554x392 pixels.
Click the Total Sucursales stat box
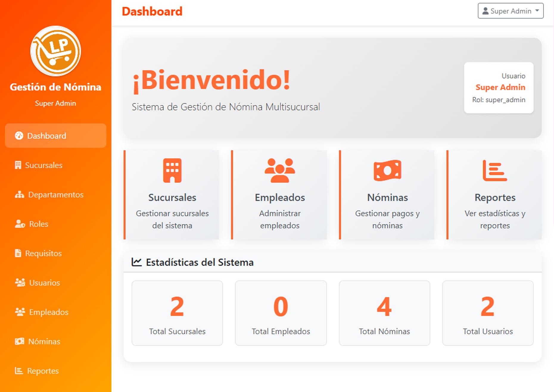(x=177, y=313)
